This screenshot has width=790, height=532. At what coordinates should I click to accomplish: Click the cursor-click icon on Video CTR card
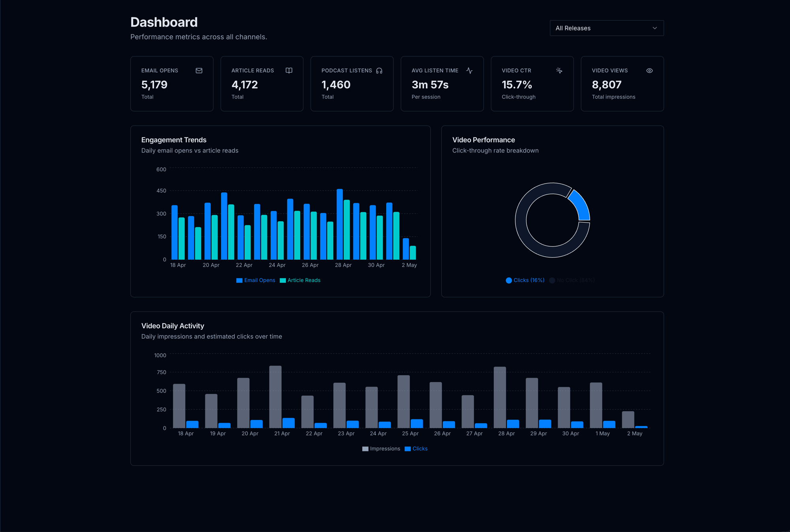(559, 71)
